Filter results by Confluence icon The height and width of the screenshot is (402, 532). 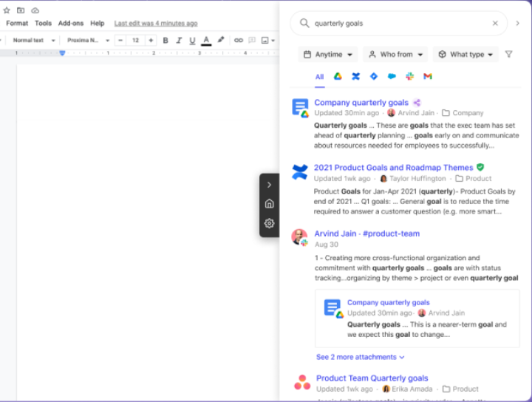point(355,77)
